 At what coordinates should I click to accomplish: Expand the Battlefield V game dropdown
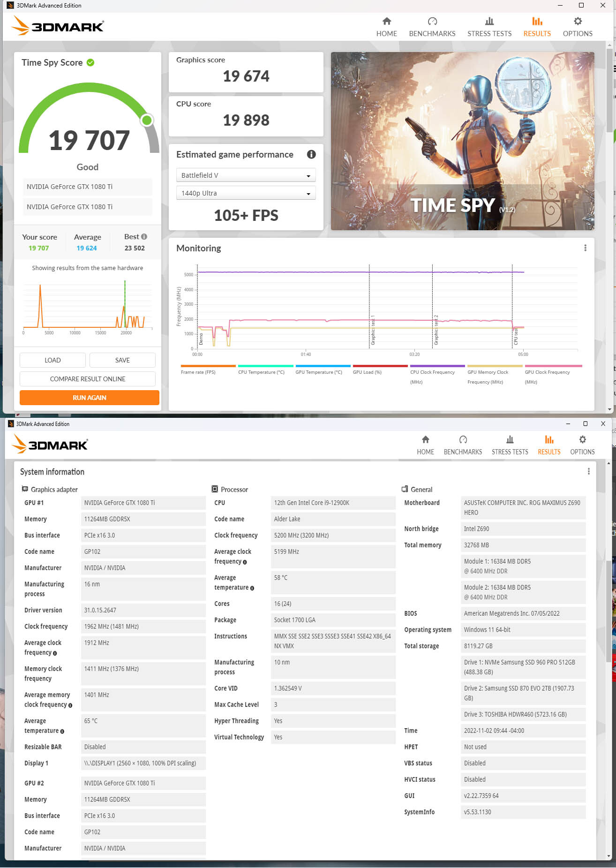pos(246,175)
